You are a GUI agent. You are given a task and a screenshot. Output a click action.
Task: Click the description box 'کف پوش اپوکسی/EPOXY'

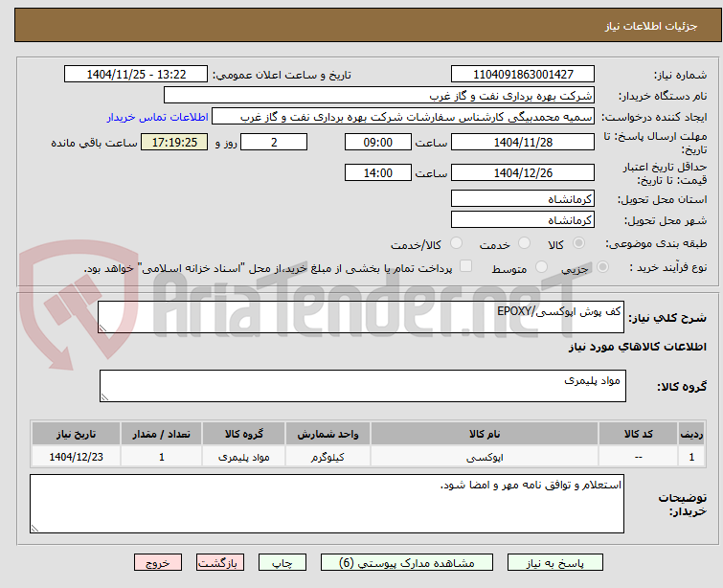tap(361, 317)
